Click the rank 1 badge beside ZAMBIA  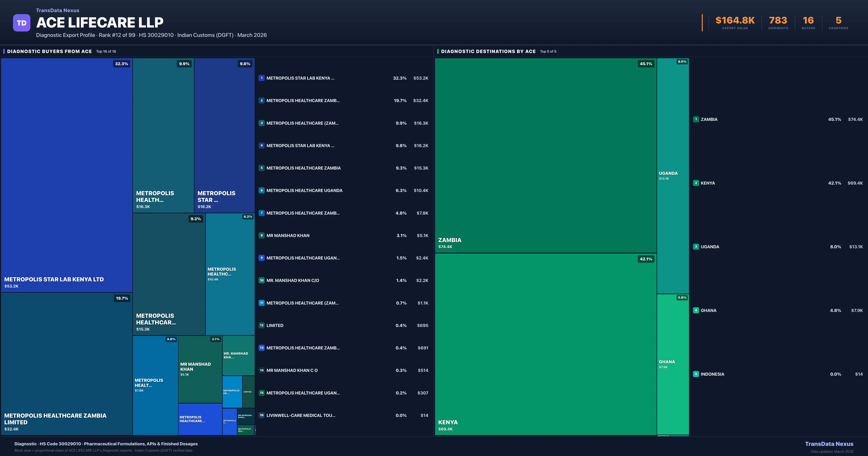tap(696, 119)
